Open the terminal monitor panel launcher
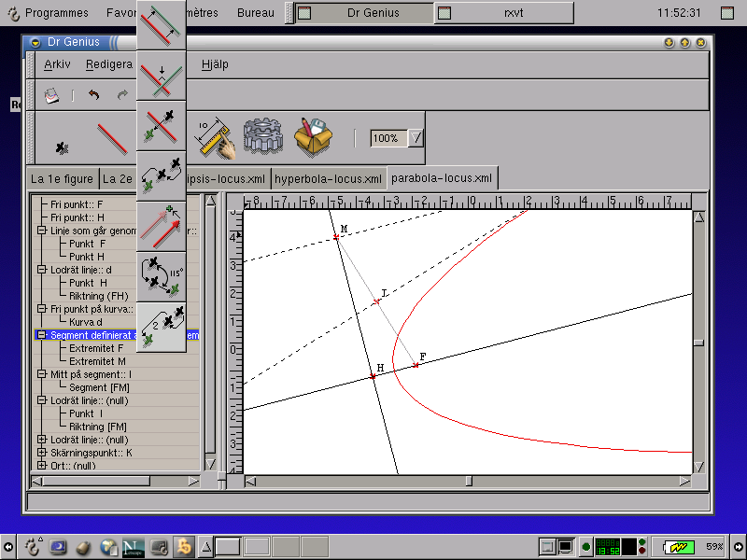 159,547
